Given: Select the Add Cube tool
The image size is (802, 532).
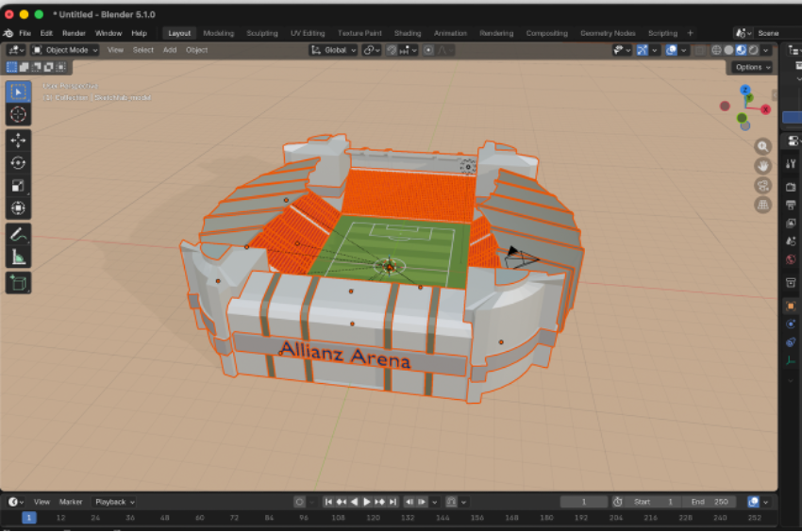Looking at the screenshot, I should 19,283.
